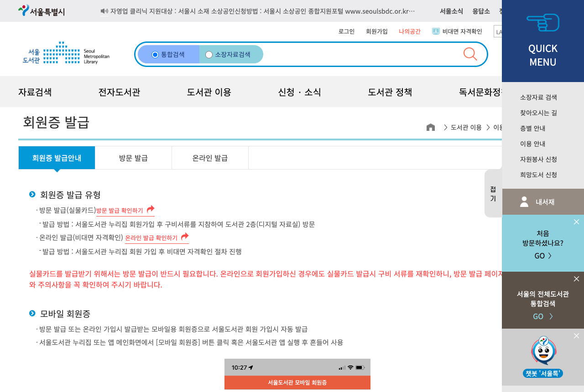Click the 로그인 link
The width and height of the screenshot is (584, 392).
[346, 31]
